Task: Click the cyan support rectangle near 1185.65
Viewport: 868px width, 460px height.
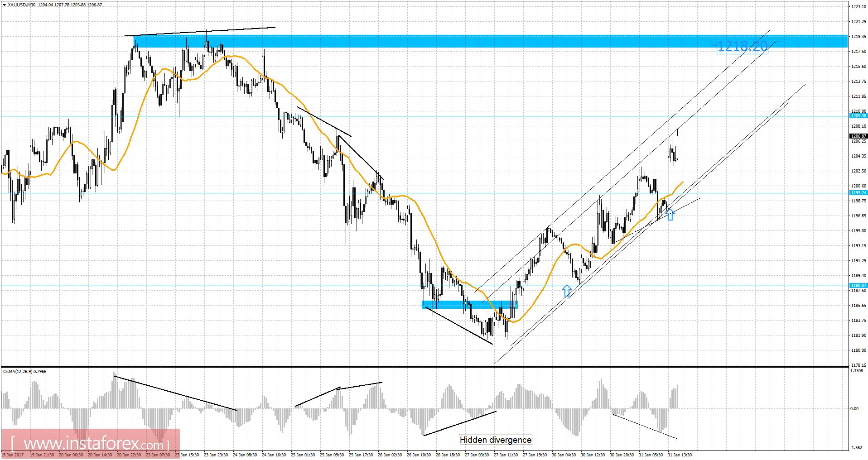Action: click(470, 304)
